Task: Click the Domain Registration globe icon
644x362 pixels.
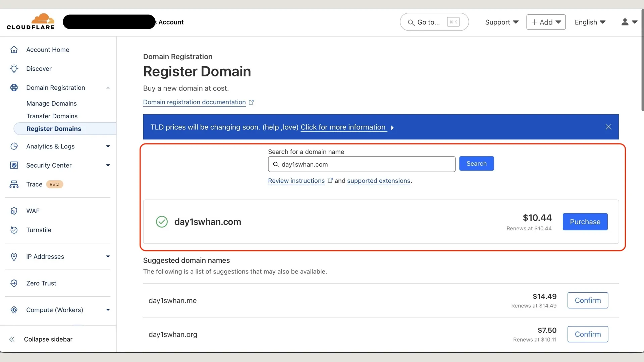Action: [x=14, y=87]
